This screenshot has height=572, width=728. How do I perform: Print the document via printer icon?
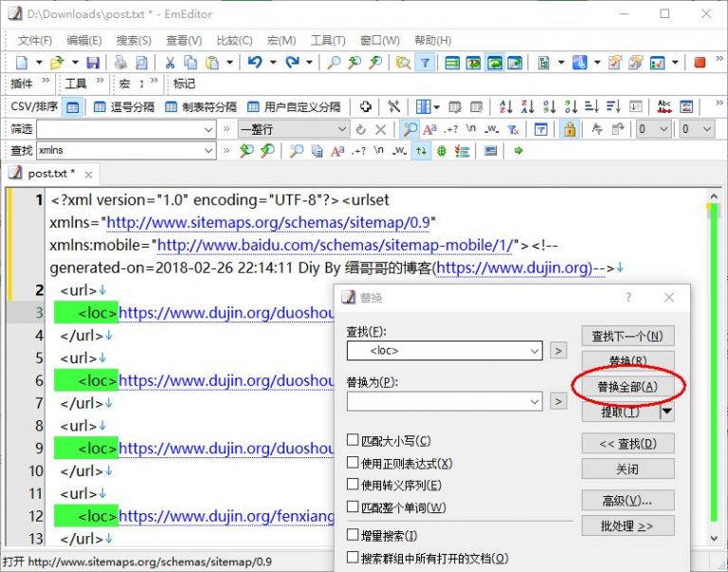point(120,63)
